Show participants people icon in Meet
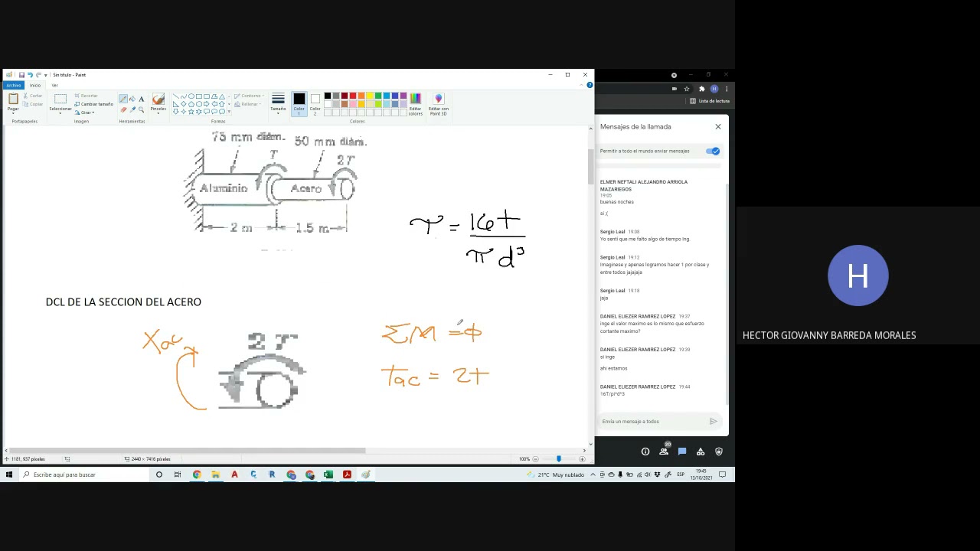Viewport: 980px width, 551px height. (x=664, y=452)
